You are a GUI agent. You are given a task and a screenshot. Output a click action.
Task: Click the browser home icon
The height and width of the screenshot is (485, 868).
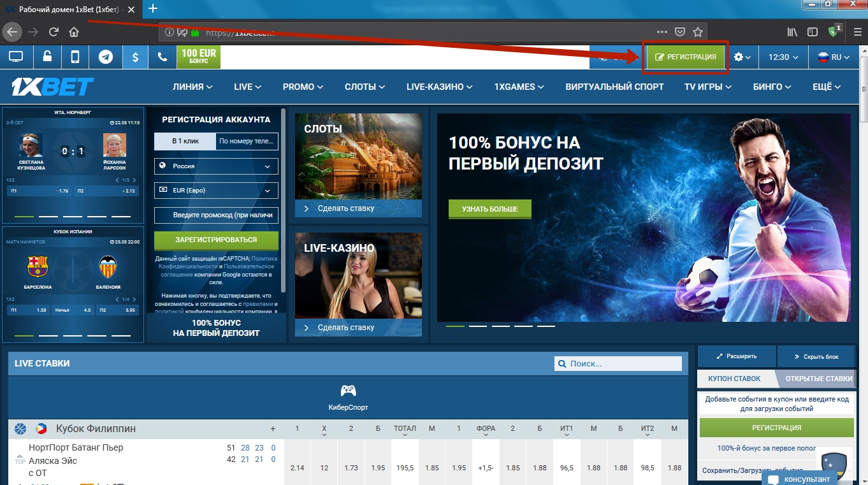[x=74, y=32]
